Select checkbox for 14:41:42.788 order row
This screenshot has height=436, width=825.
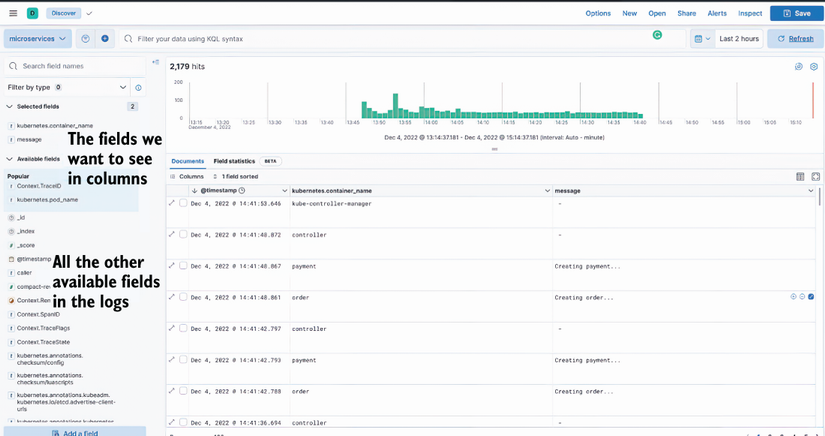click(x=183, y=391)
